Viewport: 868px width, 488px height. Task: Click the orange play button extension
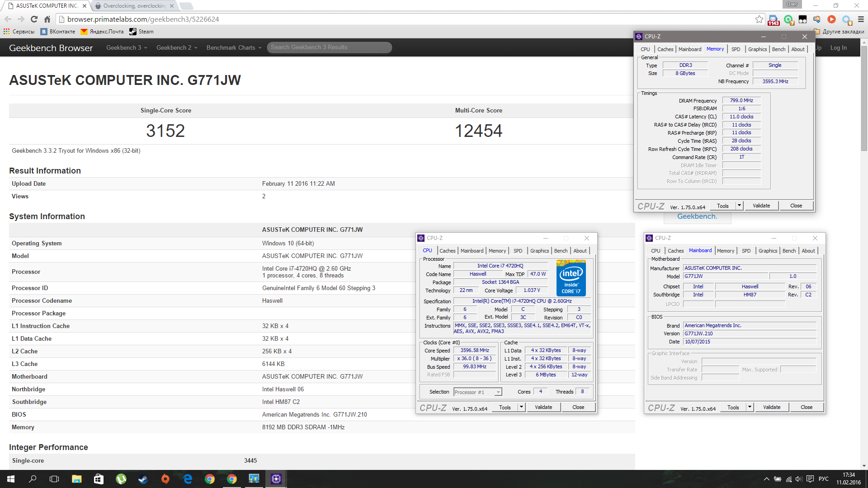831,19
